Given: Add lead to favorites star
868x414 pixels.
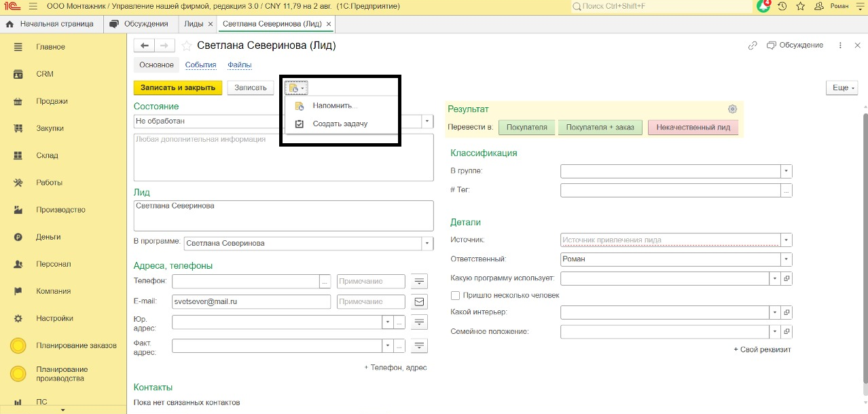Looking at the screenshot, I should click(186, 45).
